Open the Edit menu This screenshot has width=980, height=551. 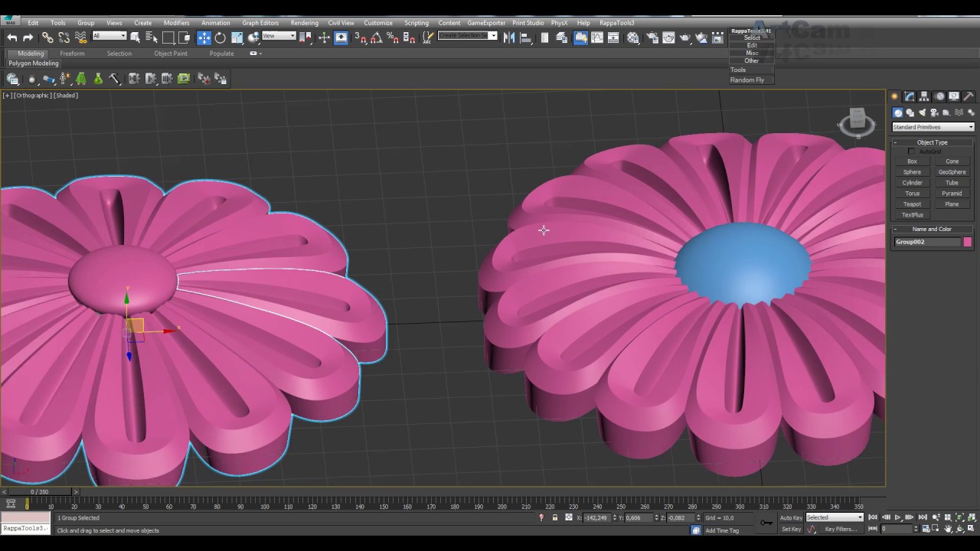click(x=33, y=23)
